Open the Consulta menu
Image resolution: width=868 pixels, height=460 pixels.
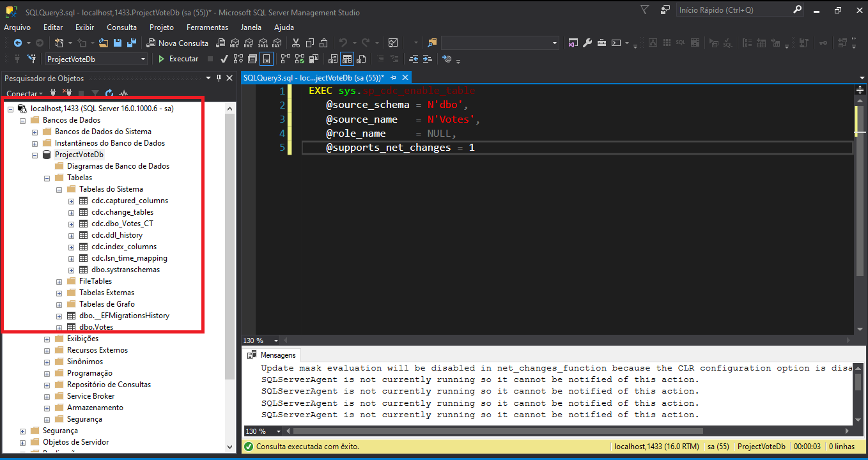click(x=121, y=27)
